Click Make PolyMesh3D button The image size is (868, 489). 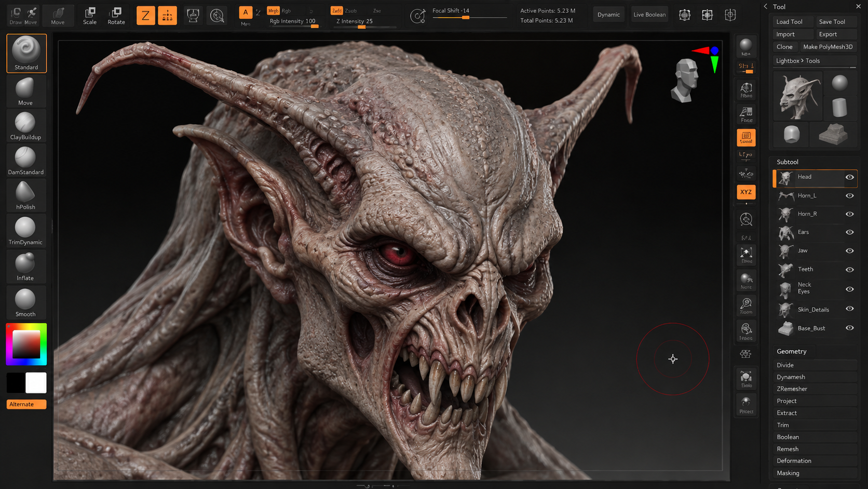pyautogui.click(x=828, y=47)
